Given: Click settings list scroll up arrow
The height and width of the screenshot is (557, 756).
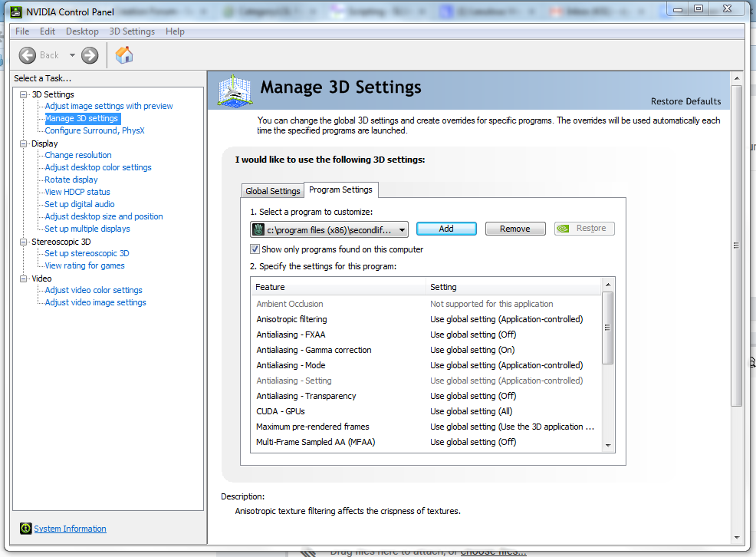Looking at the screenshot, I should pos(608,285).
